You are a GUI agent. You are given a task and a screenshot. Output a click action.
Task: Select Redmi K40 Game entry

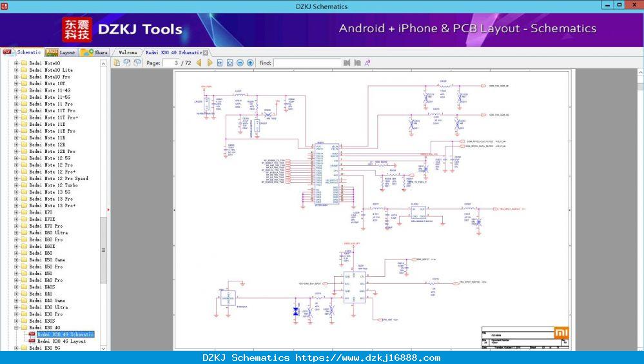coord(47,301)
